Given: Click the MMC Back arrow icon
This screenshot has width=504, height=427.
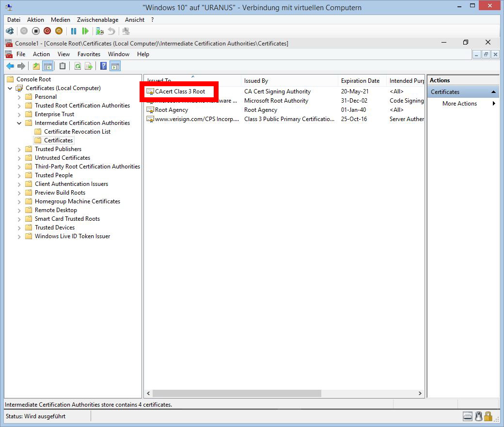Looking at the screenshot, I should point(10,66).
